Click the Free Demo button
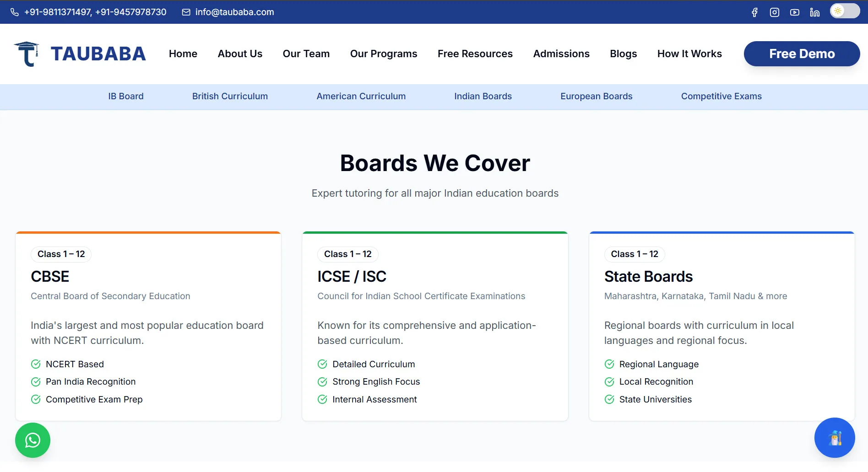The width and height of the screenshot is (868, 472). (802, 54)
